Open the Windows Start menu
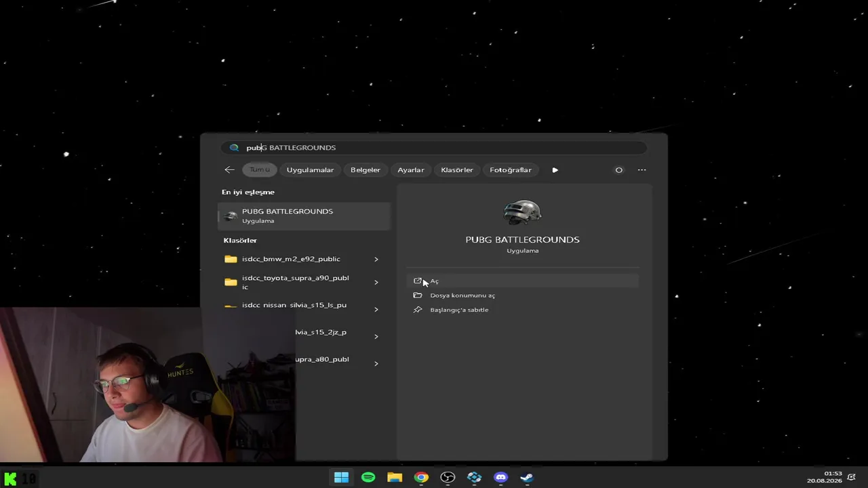 tap(341, 477)
